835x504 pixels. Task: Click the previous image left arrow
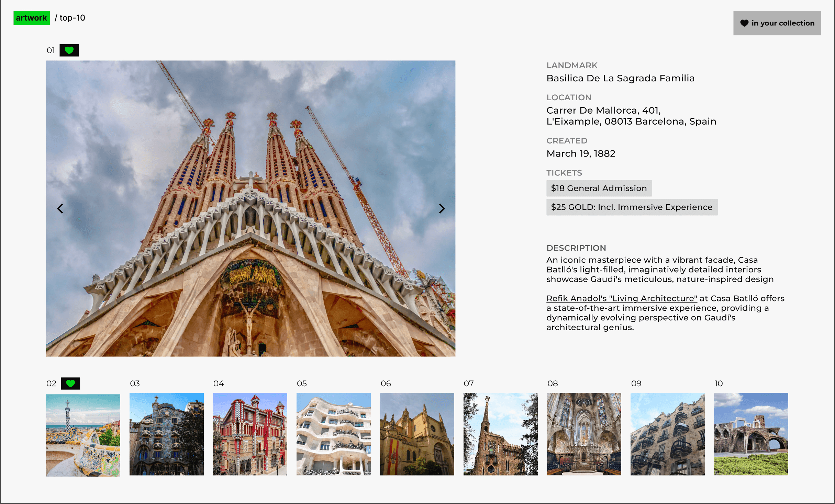60,208
